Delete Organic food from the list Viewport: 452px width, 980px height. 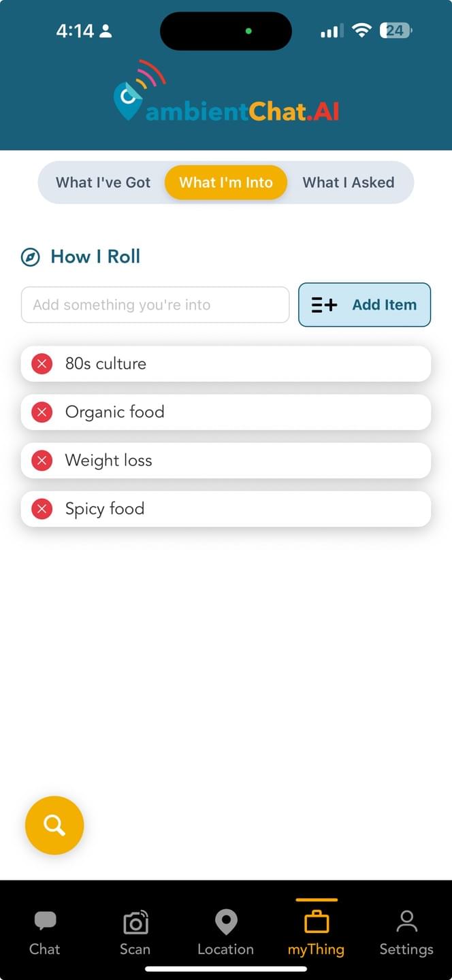(42, 412)
